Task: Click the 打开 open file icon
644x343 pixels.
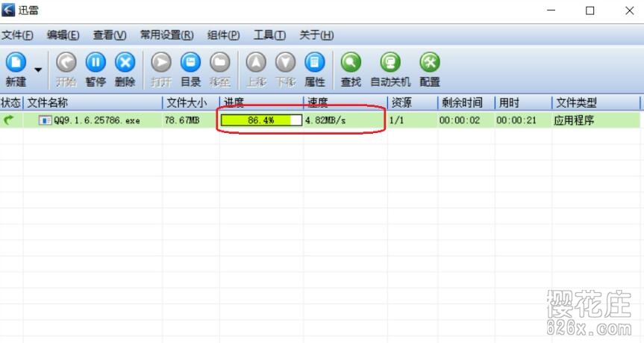Action: (x=161, y=63)
